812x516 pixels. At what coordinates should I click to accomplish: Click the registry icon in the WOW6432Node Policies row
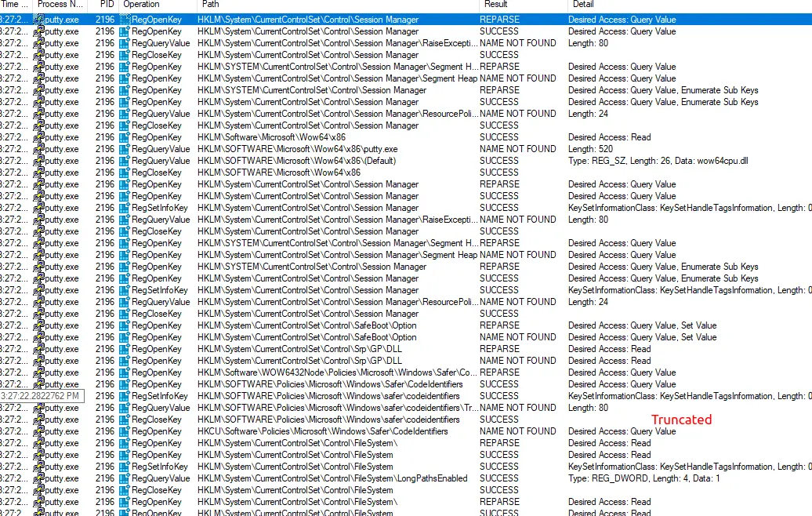pos(125,373)
